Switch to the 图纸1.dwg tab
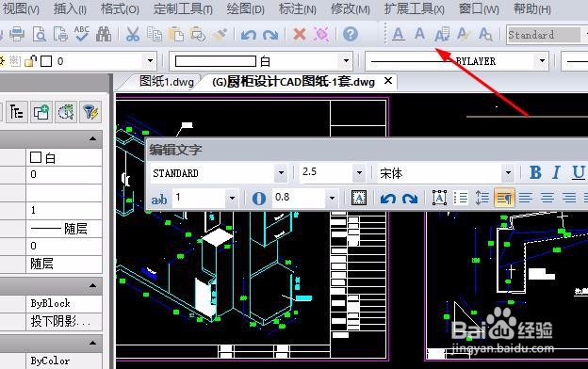The height and width of the screenshot is (369, 588). click(x=167, y=81)
